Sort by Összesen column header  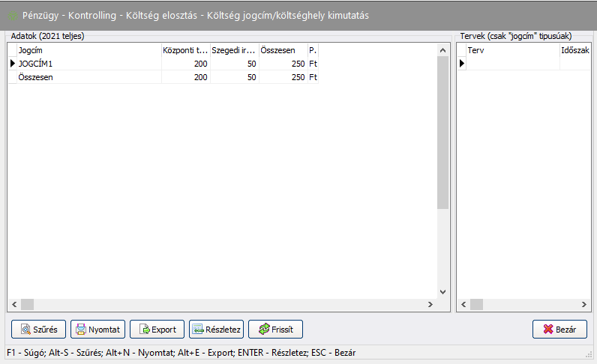click(x=282, y=50)
